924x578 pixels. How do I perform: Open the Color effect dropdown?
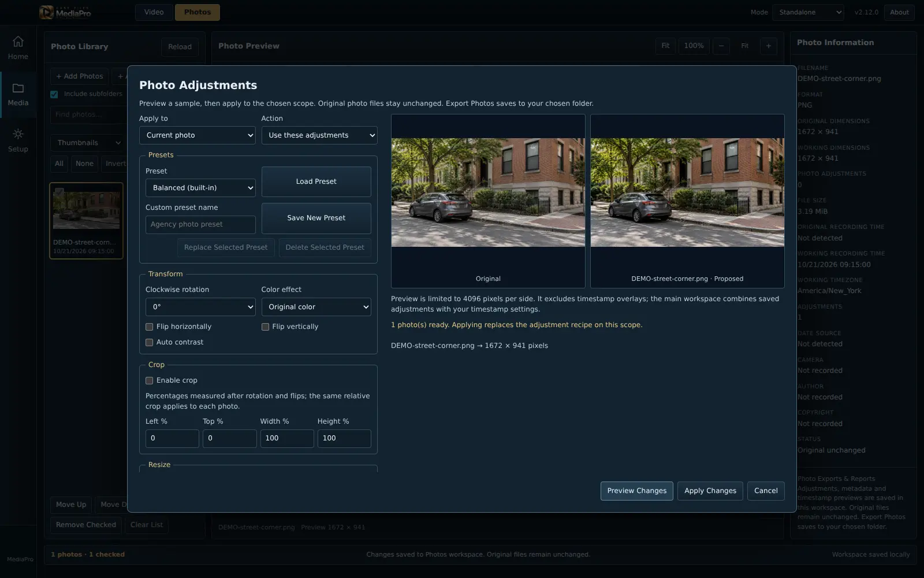(316, 307)
